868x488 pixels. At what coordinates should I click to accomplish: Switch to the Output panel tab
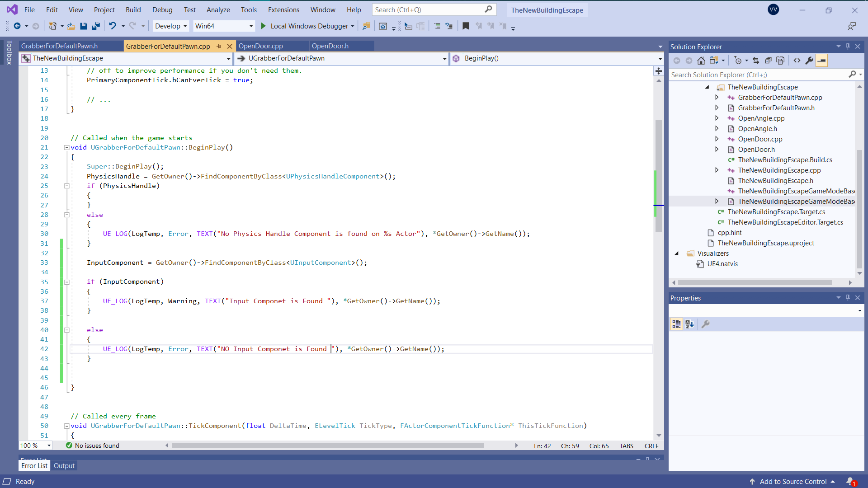point(64,466)
